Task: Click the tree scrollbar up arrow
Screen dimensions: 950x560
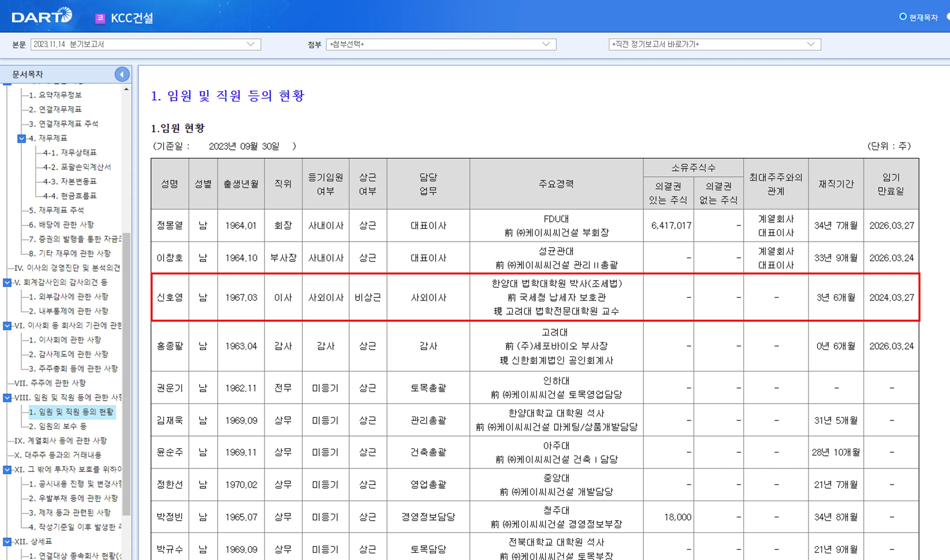Action: pos(126,89)
